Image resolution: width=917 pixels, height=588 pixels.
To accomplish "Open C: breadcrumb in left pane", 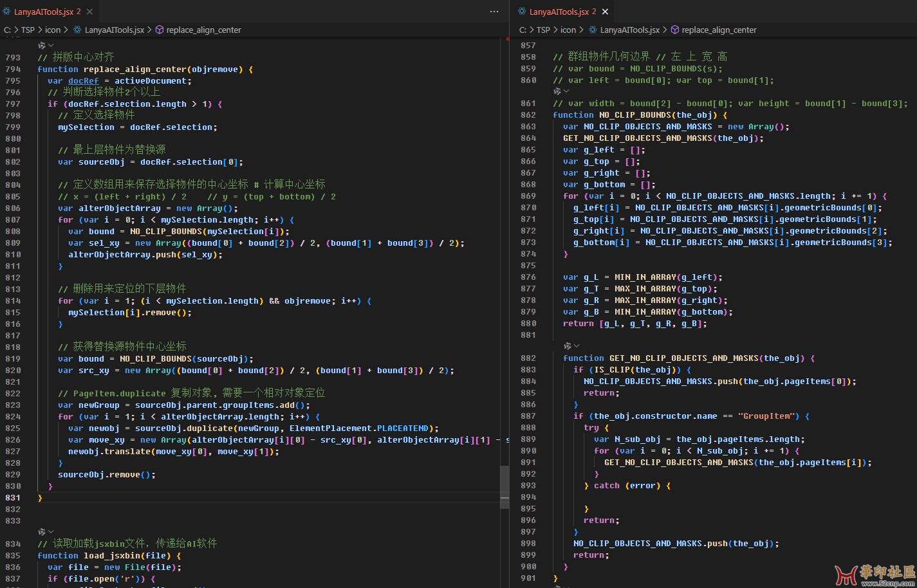I will click(x=8, y=30).
